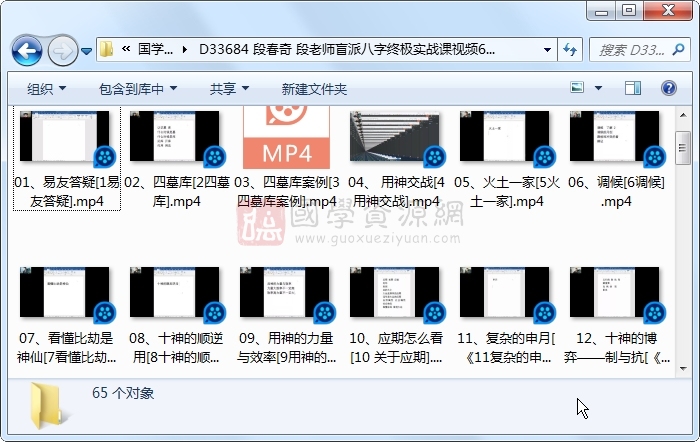The height and width of the screenshot is (442, 700).
Task: Click file name 05、火土一家[5火土一家].mp4
Action: (507, 192)
